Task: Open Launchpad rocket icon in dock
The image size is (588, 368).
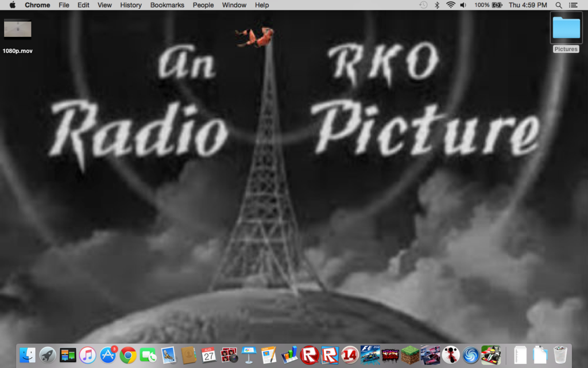Action: [48, 355]
